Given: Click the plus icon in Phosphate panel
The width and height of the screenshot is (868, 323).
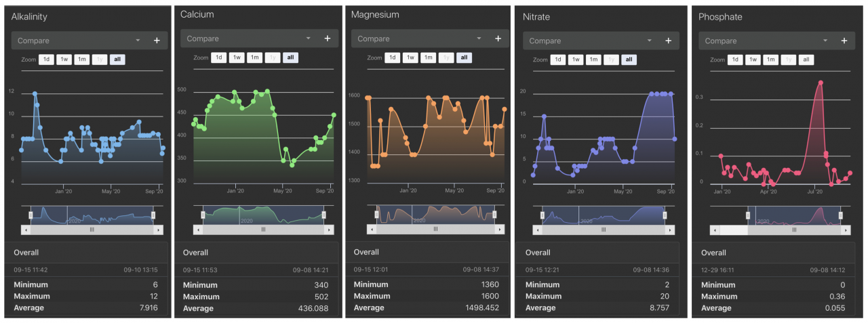Looking at the screenshot, I should click(844, 41).
